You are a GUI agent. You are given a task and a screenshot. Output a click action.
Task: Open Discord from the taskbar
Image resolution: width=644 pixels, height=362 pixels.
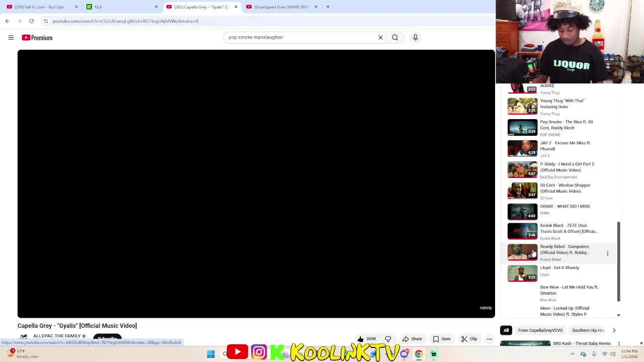coord(405,354)
